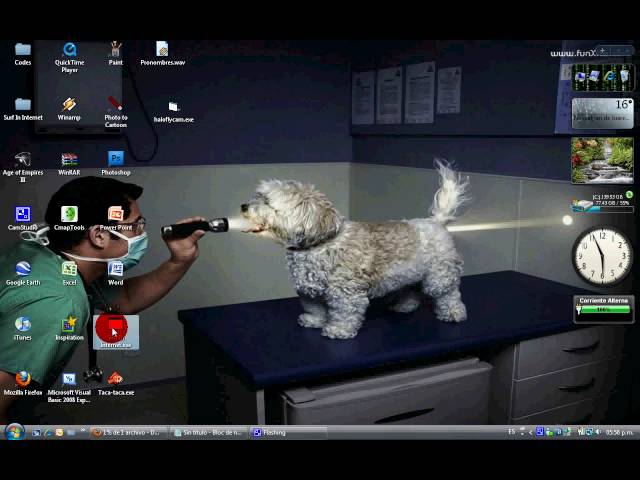Click the 05:56 p.m. taskbar clock
The height and width of the screenshot is (480, 640).
[620, 432]
